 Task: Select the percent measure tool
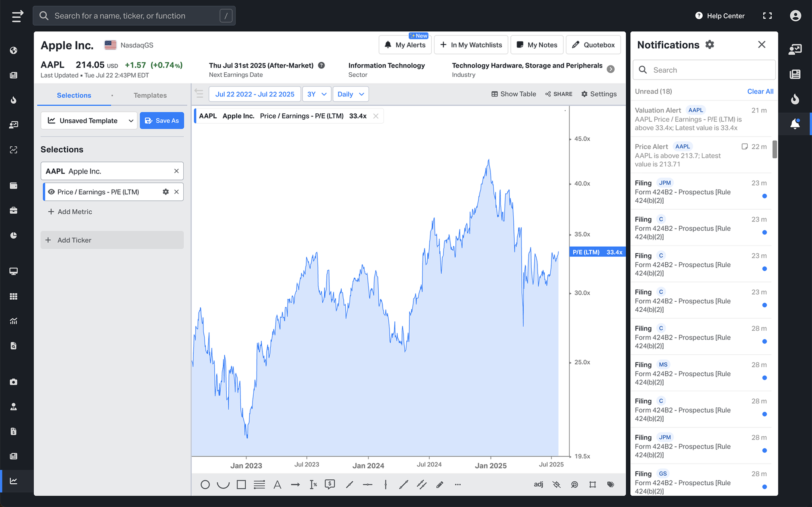click(x=313, y=485)
